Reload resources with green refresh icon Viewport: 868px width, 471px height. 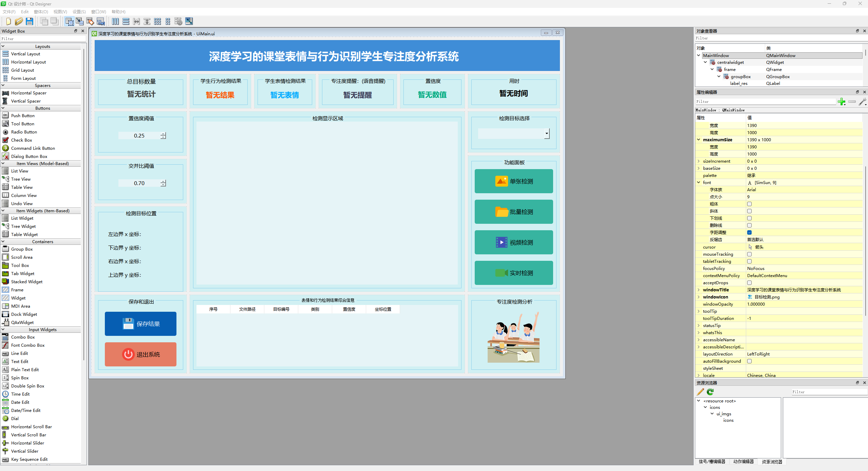710,392
